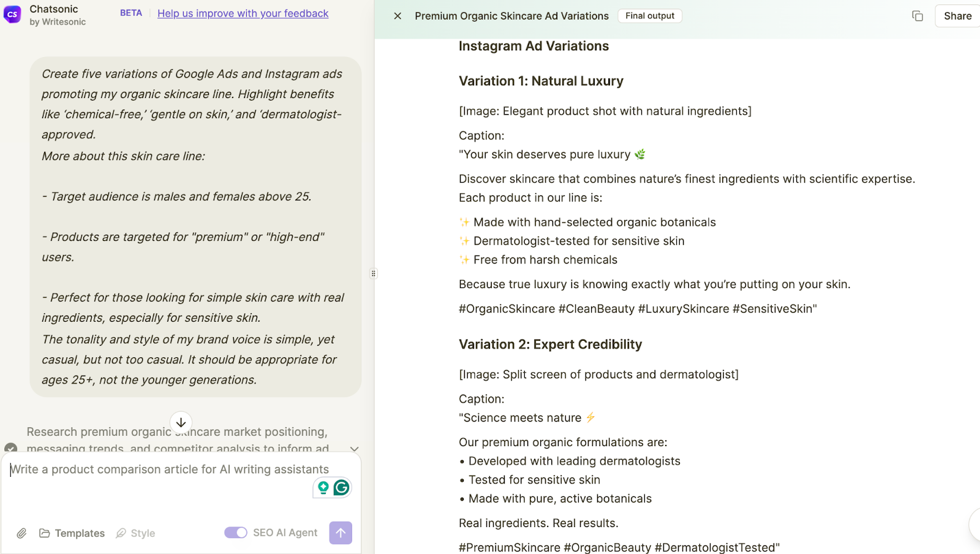Click the green lightbulb suggestion icon

[x=323, y=487]
